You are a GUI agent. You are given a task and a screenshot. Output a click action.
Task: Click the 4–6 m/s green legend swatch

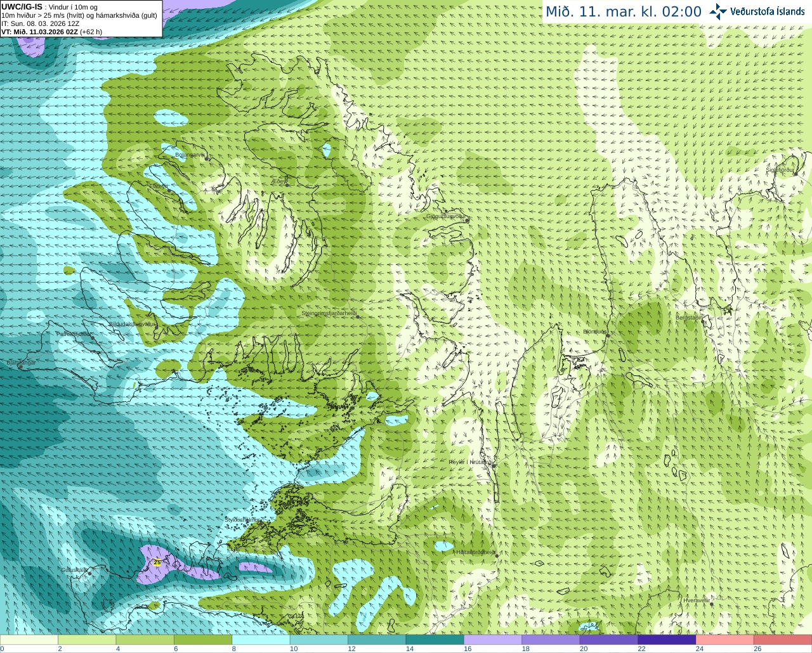coord(145,640)
